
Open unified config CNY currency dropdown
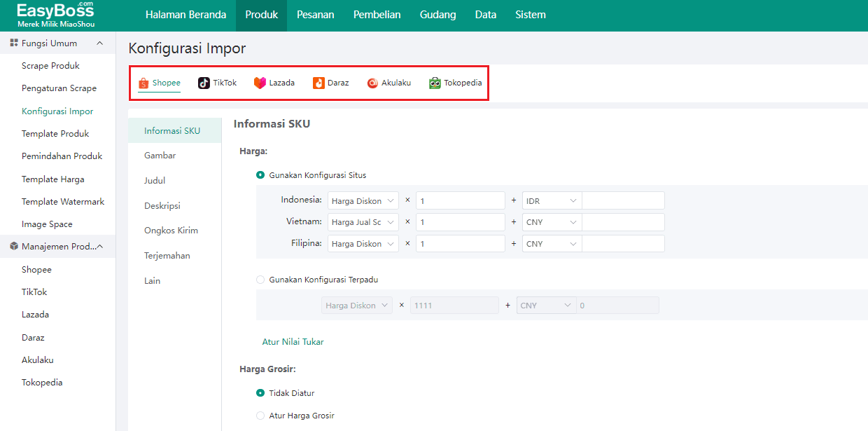(x=546, y=306)
